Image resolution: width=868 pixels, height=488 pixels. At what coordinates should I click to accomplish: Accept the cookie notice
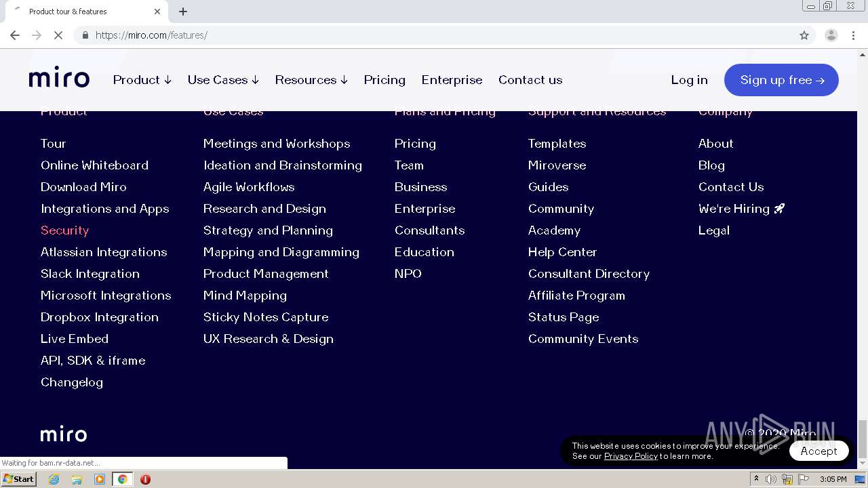[x=818, y=451]
